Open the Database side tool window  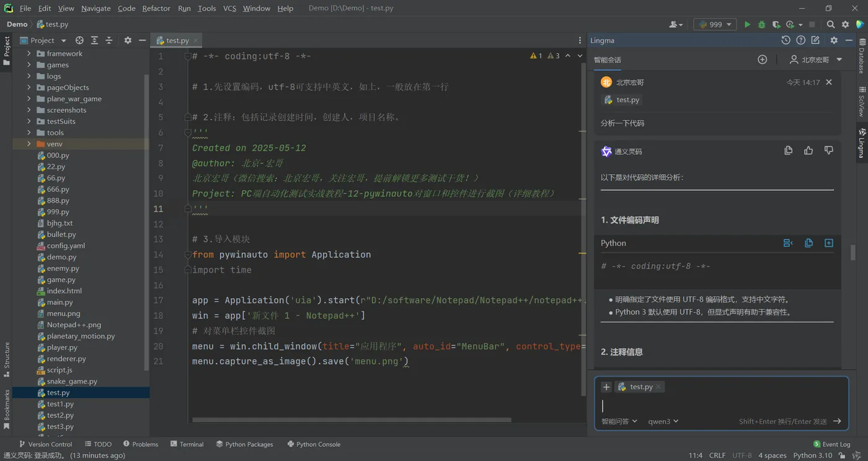[862, 56]
